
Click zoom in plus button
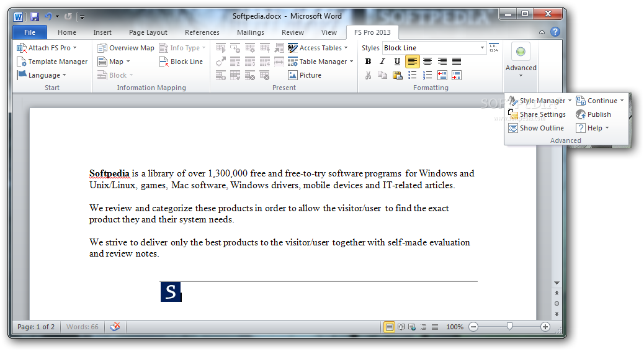pyautogui.click(x=545, y=327)
